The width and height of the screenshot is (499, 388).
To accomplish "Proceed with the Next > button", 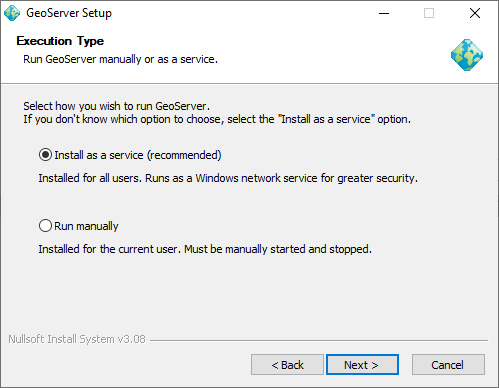I will 362,365.
